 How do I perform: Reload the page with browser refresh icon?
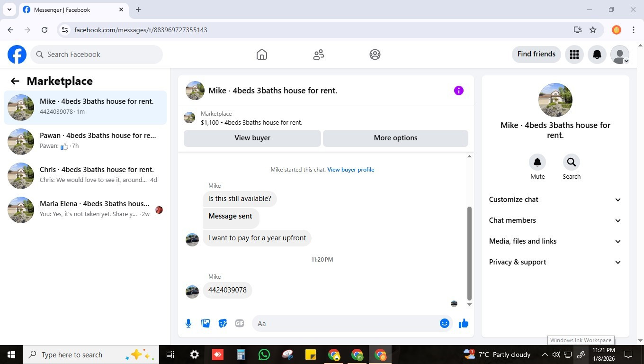tap(45, 30)
